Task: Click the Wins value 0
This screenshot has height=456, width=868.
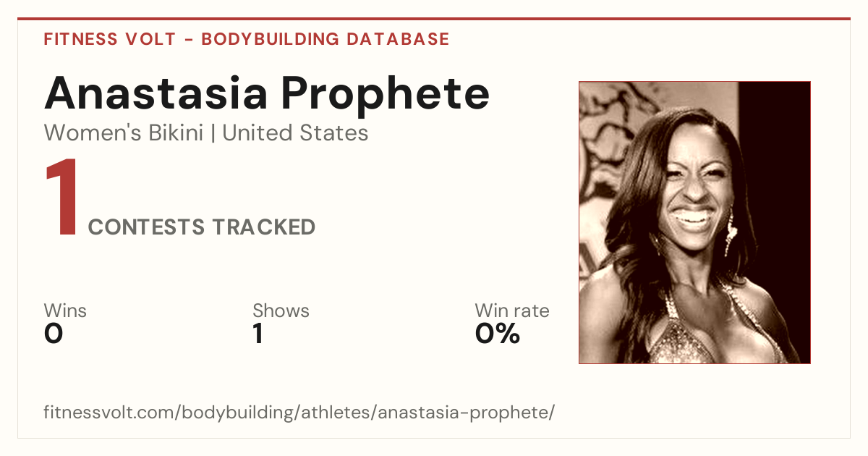Action: pos(54,334)
